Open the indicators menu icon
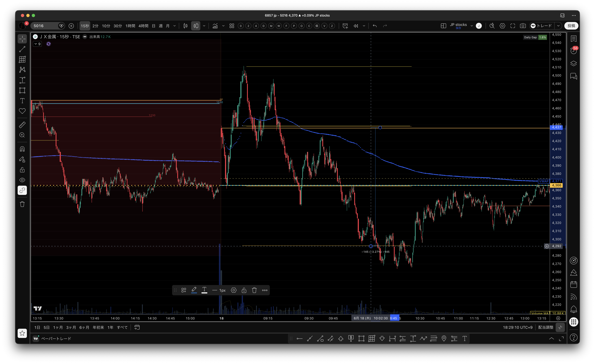 coord(215,26)
